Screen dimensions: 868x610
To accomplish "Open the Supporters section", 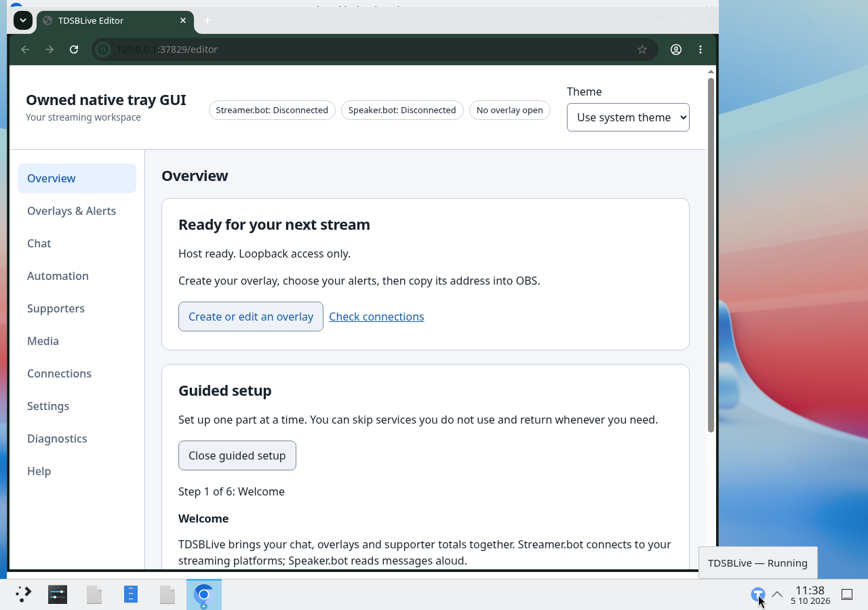I will (77, 308).
